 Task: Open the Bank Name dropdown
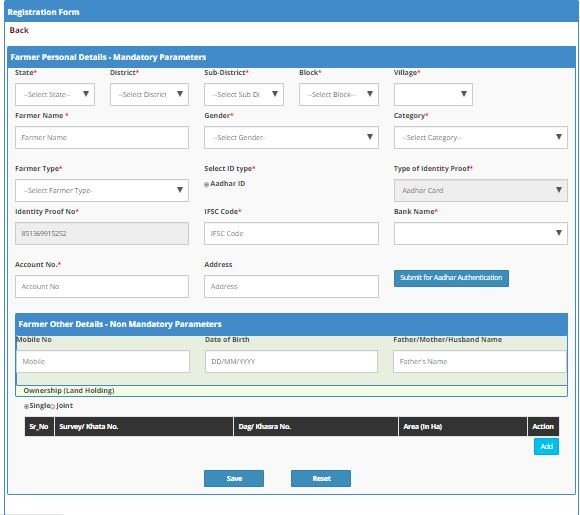pyautogui.click(x=480, y=233)
